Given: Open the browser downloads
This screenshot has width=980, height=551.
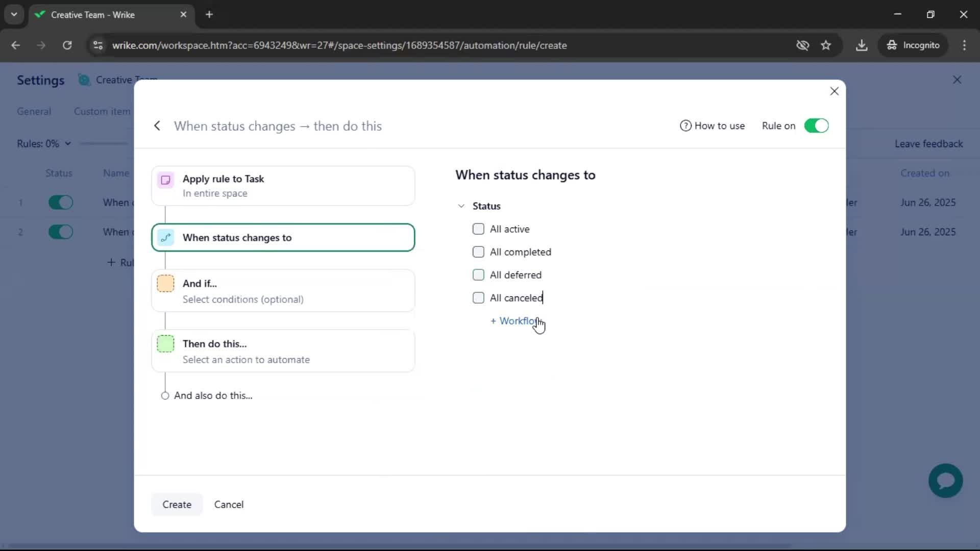Looking at the screenshot, I should click(862, 45).
